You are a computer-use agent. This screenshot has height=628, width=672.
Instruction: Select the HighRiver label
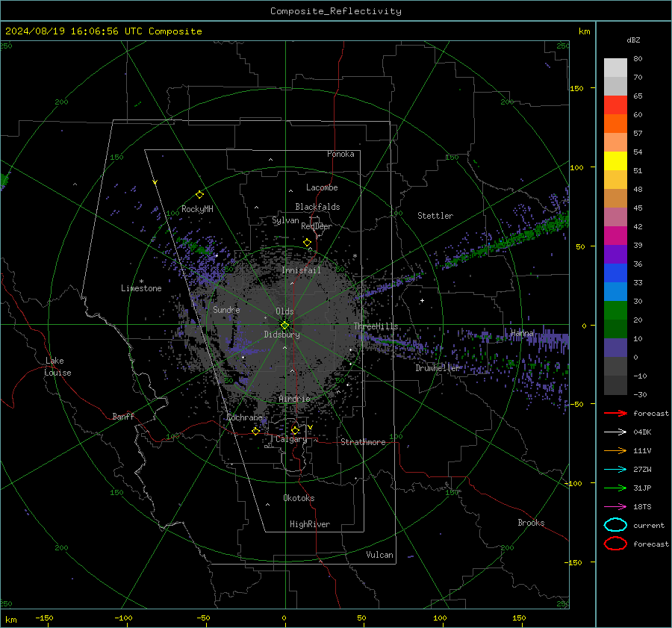tap(310, 524)
